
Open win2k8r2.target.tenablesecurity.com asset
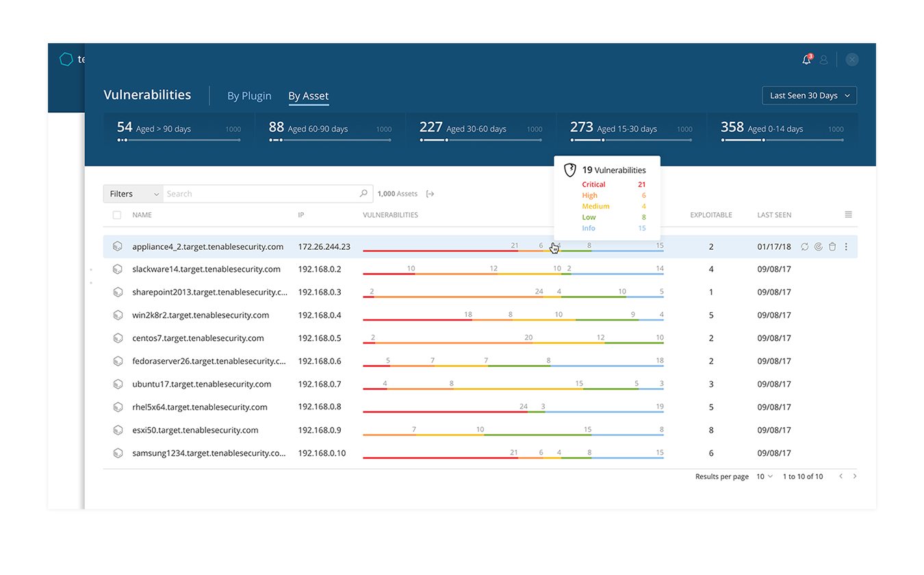(x=201, y=316)
